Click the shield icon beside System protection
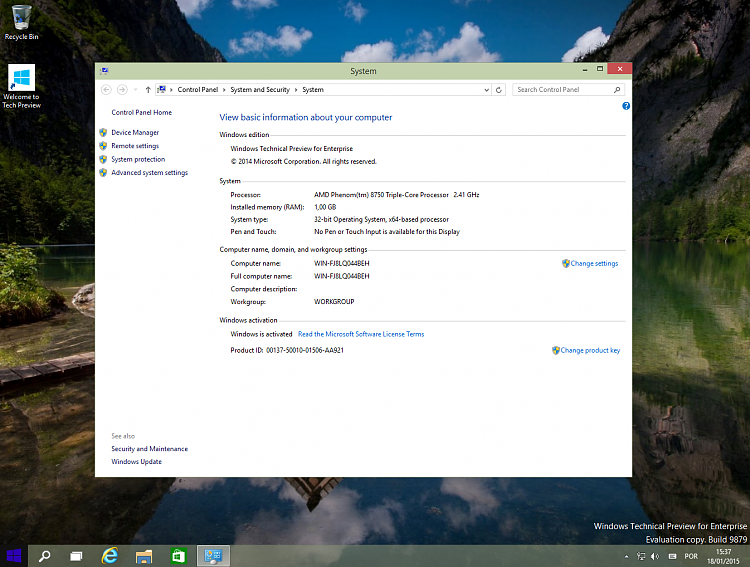750x567 pixels. [103, 159]
